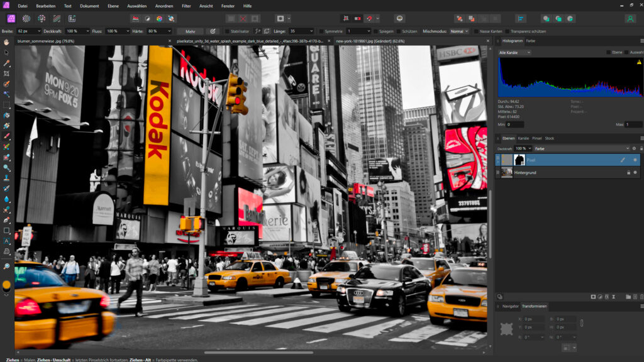Click the horizontal canvas scrollbar
Image resolution: width=644 pixels, height=362 pixels.
tap(258, 352)
